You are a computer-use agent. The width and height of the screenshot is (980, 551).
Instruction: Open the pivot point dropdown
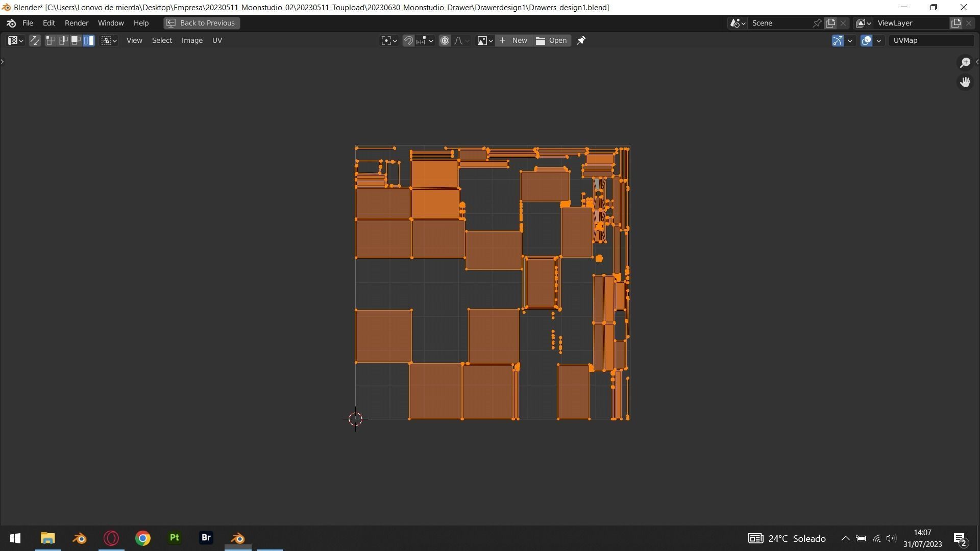(389, 40)
